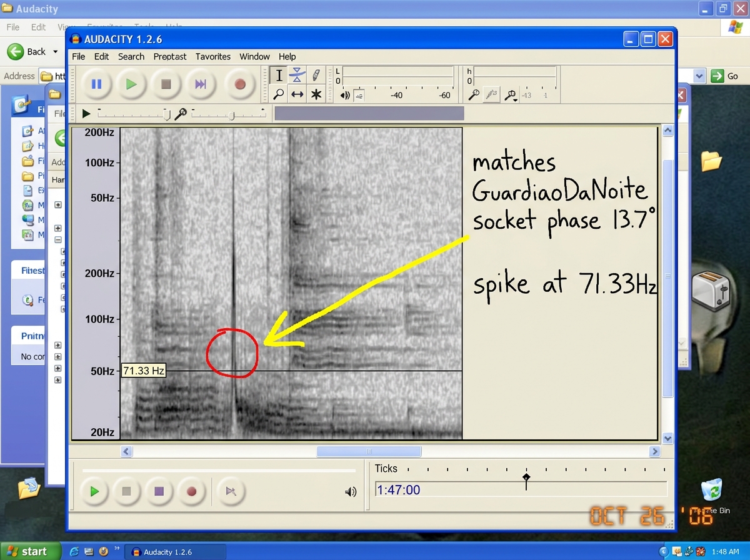
Task: Click the 20Hz label on frequency scale
Action: click(x=103, y=432)
